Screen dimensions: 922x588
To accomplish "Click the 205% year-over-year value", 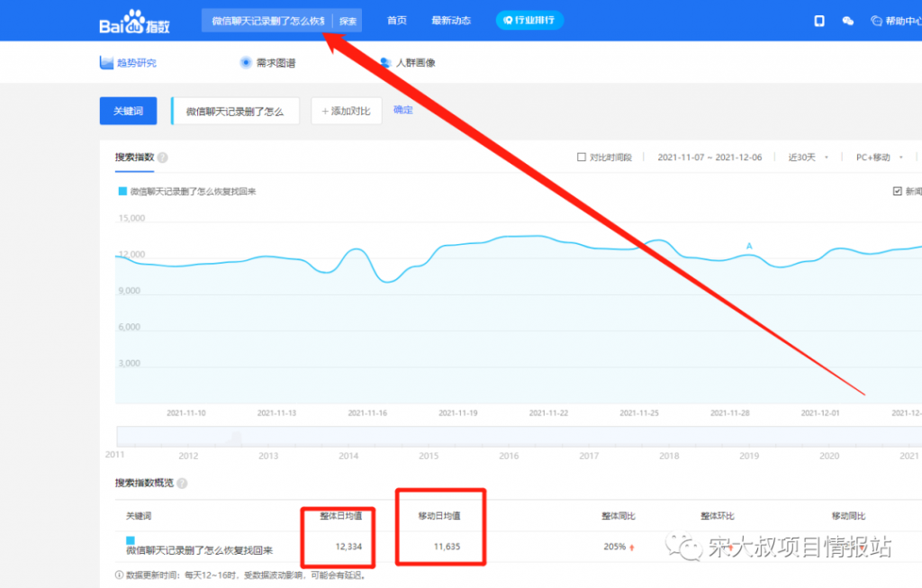I will pos(614,547).
